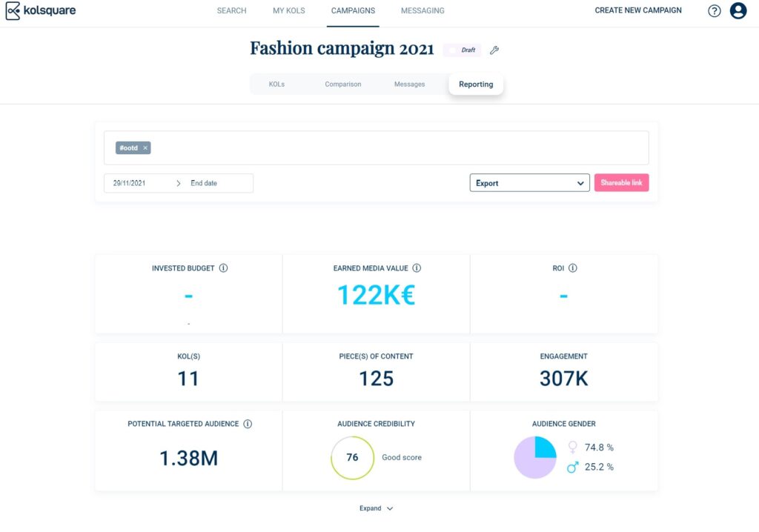
Task: Open the Export dropdown
Action: click(529, 183)
